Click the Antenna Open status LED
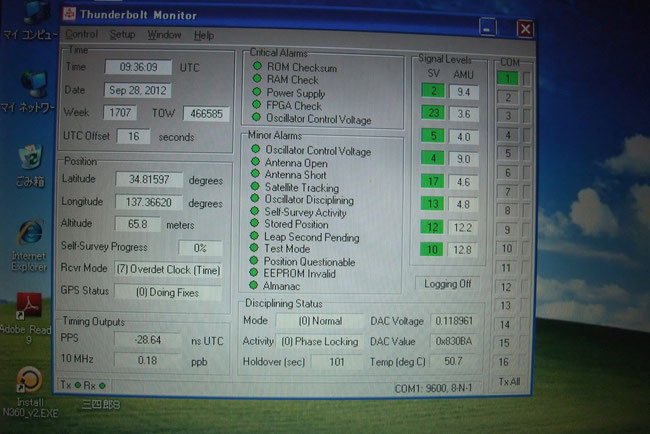The height and width of the screenshot is (434, 650). (x=256, y=163)
